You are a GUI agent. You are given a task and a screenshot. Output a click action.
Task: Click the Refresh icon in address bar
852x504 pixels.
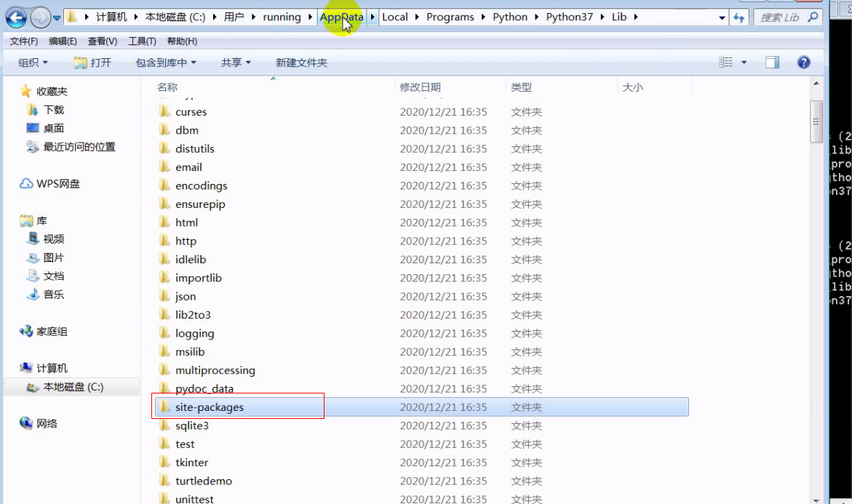(x=738, y=17)
